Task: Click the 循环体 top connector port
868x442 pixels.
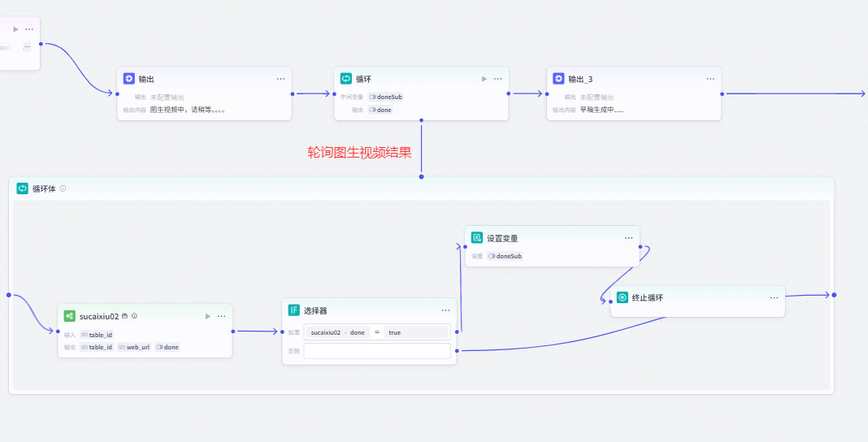Action: point(421,176)
